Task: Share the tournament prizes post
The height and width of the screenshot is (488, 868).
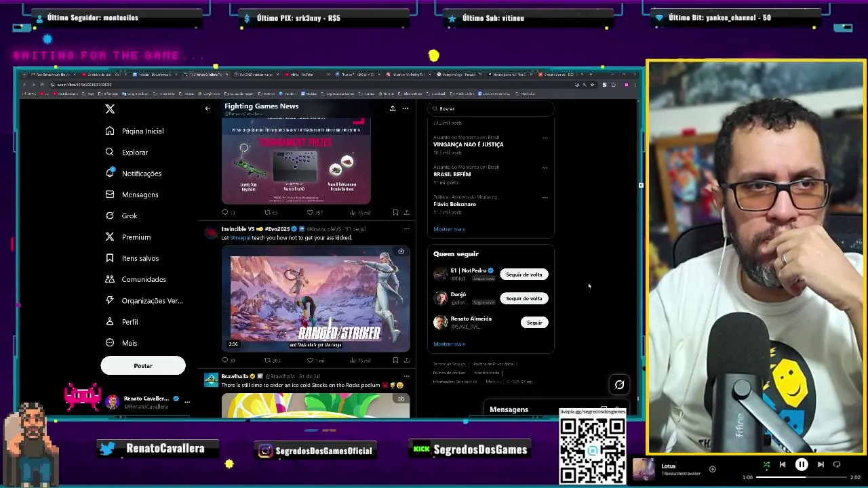Action: pyautogui.click(x=406, y=212)
